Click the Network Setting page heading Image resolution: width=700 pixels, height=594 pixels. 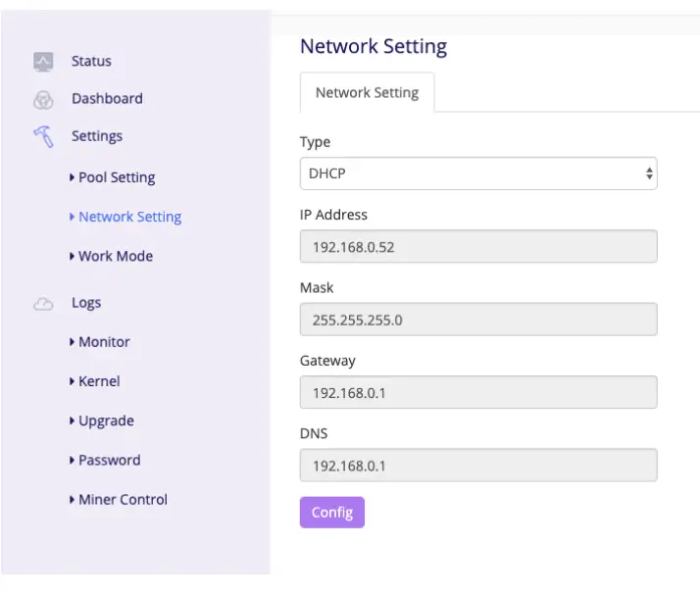coord(374,46)
